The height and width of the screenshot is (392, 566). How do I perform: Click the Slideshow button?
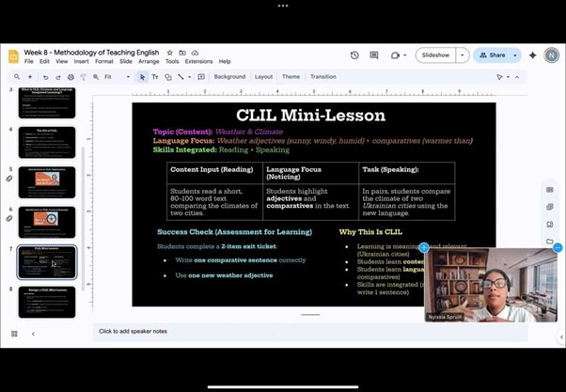pyautogui.click(x=435, y=55)
